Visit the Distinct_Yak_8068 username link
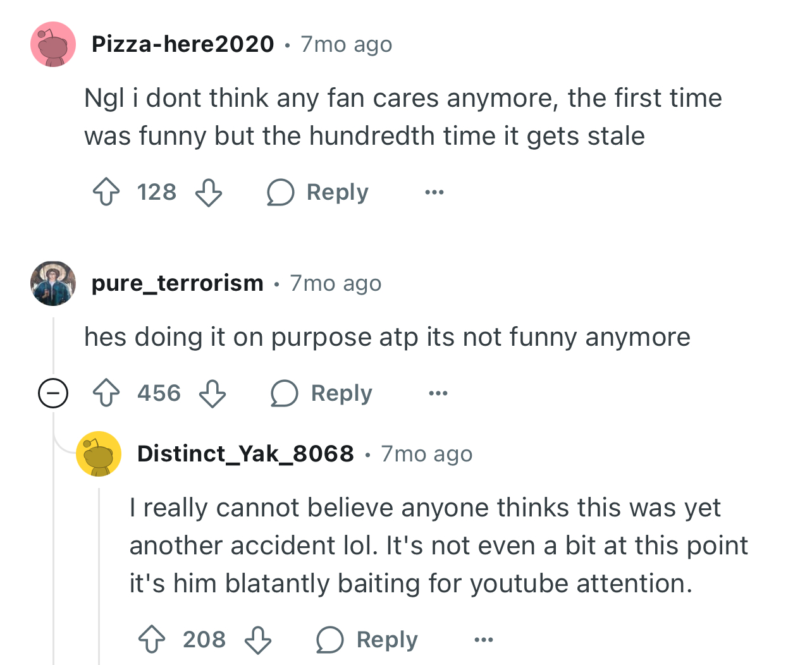 coord(245,454)
